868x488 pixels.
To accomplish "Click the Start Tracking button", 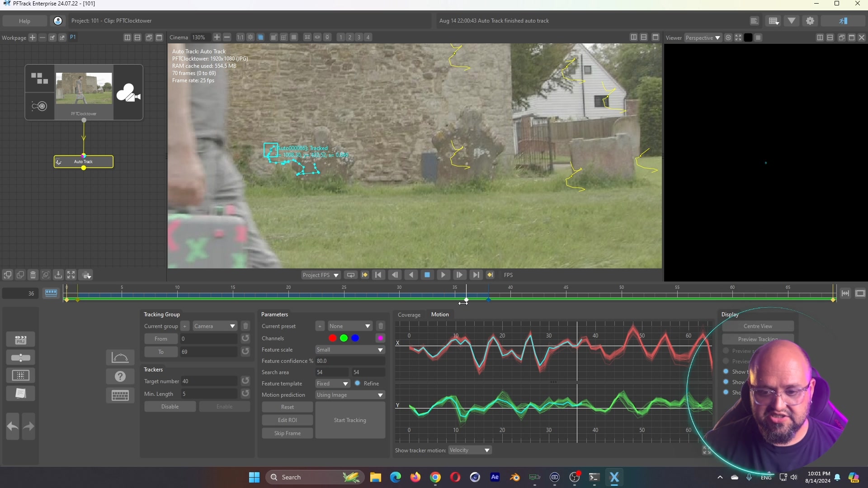I will coord(350,420).
